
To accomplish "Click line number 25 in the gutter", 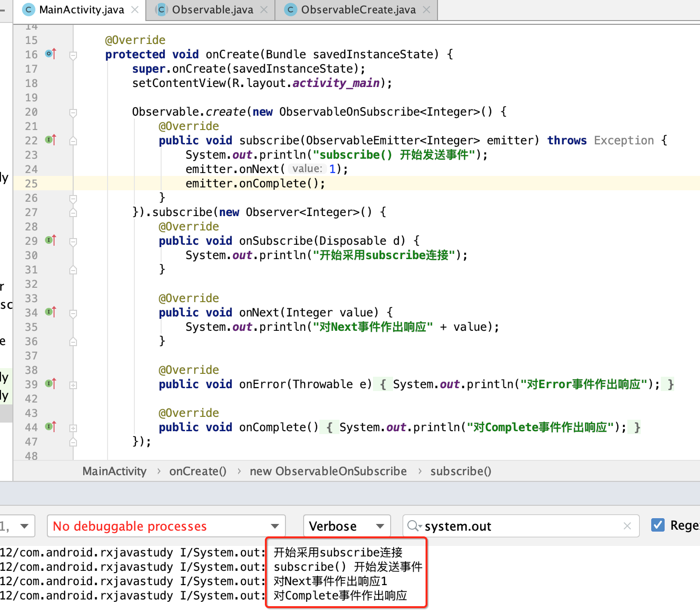I will coord(31,183).
